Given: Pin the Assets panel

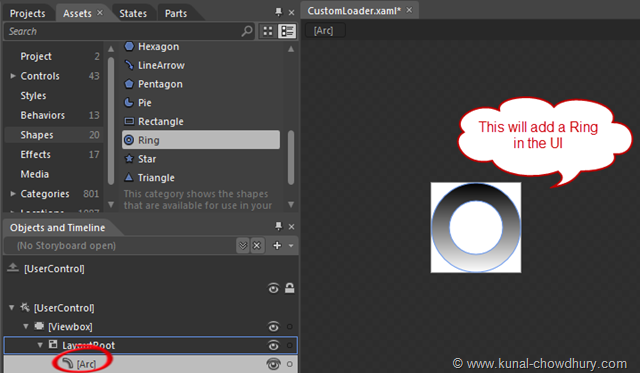Looking at the screenshot, I should [278, 12].
